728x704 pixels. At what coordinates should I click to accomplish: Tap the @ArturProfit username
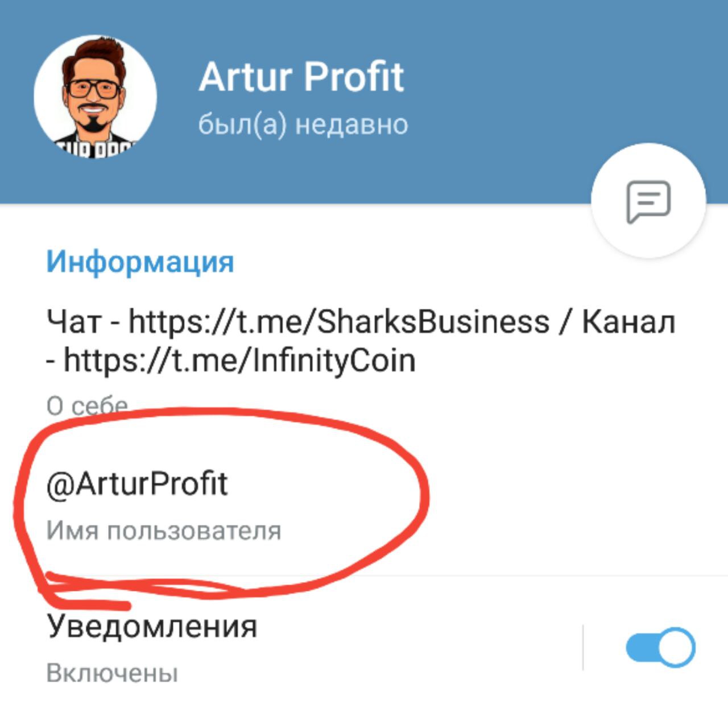pyautogui.click(x=137, y=484)
